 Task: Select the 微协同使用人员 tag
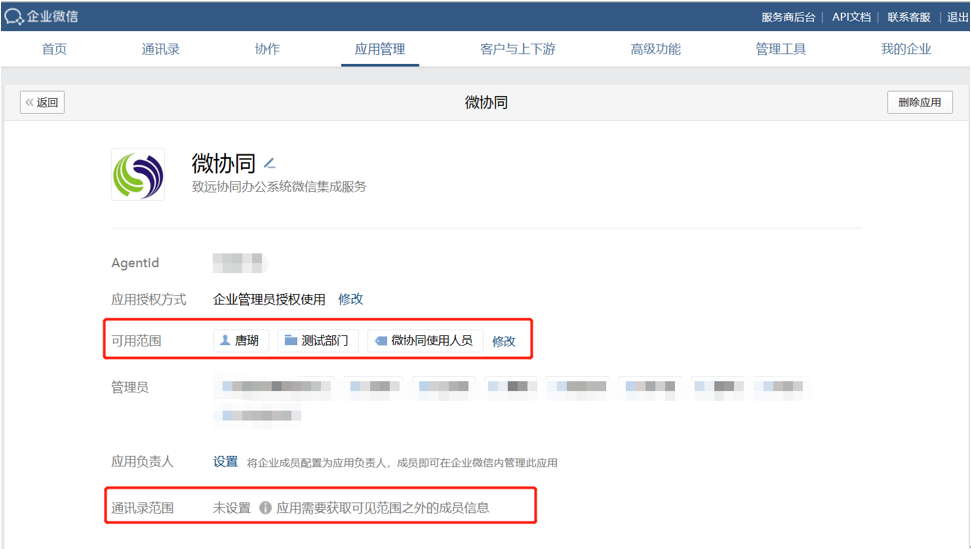425,340
